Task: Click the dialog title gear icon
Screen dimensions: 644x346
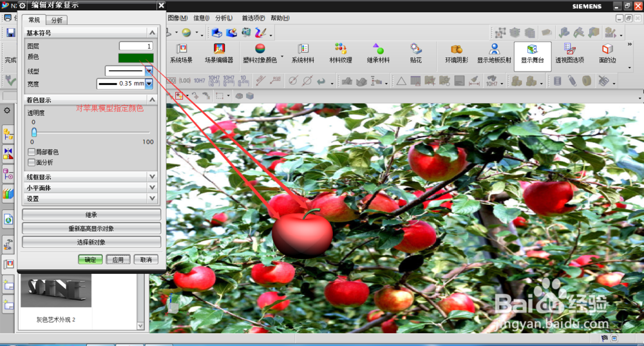Action: click(23, 5)
